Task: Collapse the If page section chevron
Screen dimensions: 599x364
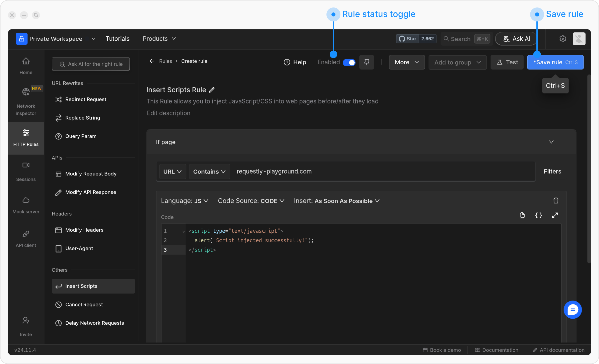Action: 551,142
